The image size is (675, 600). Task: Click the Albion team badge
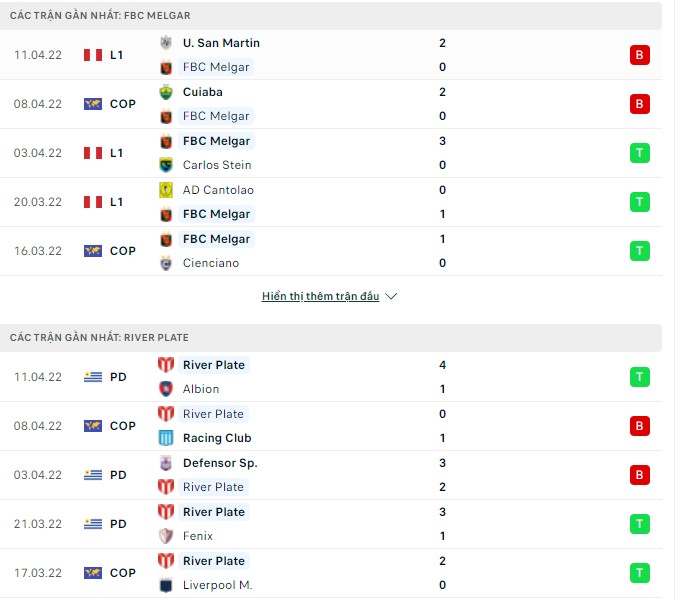pyautogui.click(x=166, y=389)
